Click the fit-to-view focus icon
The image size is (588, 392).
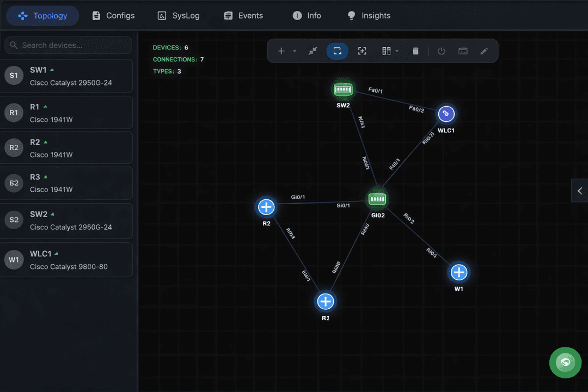[x=362, y=51]
